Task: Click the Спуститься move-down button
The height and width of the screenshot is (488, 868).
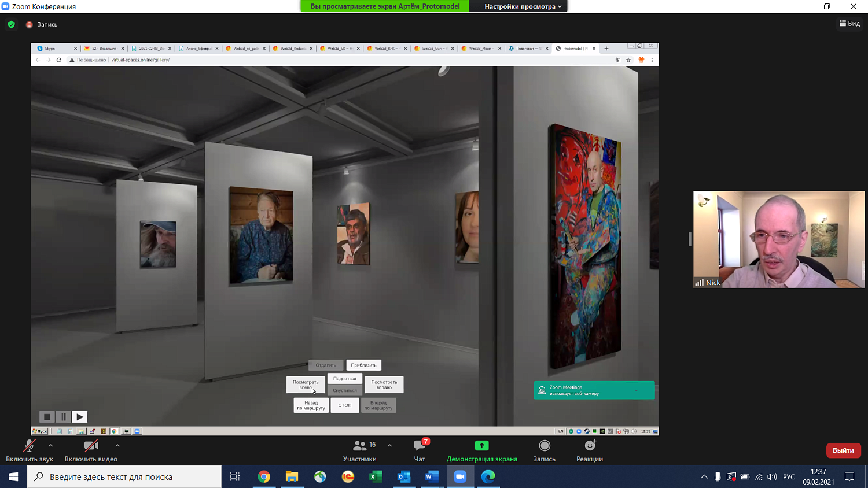Action: coord(345,390)
